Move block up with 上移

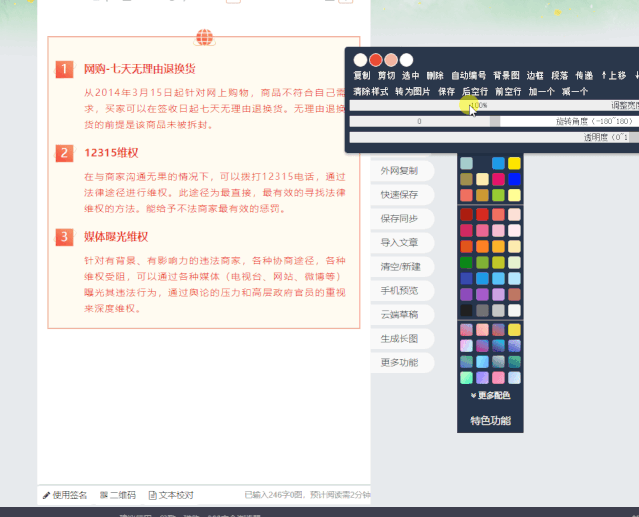click(x=616, y=76)
